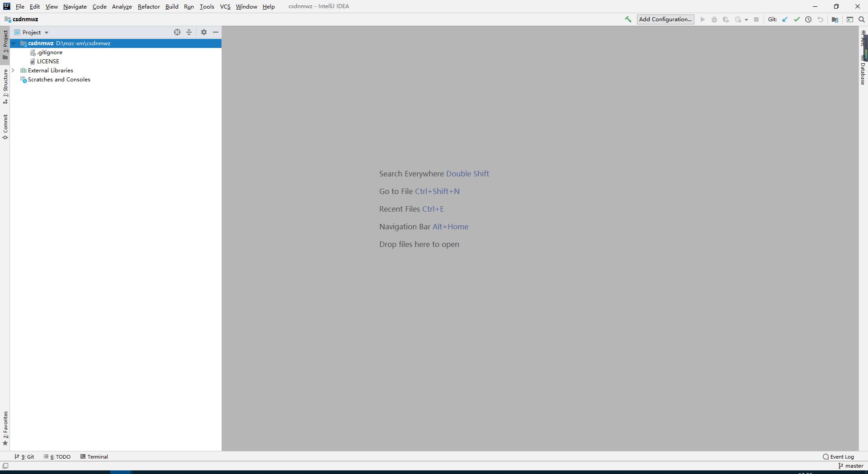The image size is (868, 474).
Task: Open the 9: Git tool window
Action: tap(24, 457)
